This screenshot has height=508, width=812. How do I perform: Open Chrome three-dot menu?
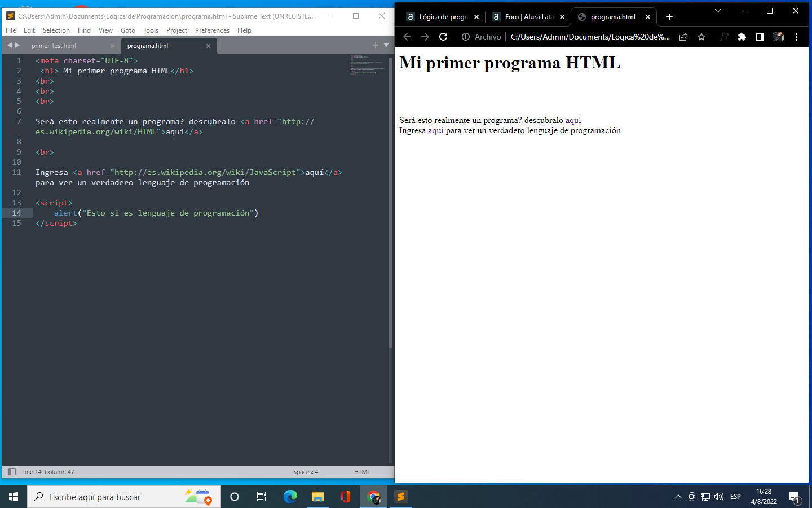pyautogui.click(x=796, y=37)
